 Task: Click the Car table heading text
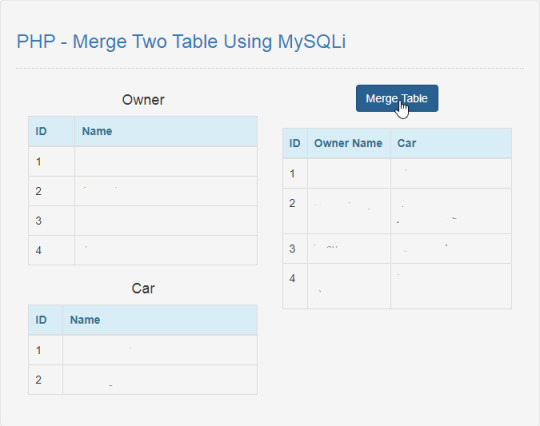click(x=143, y=288)
